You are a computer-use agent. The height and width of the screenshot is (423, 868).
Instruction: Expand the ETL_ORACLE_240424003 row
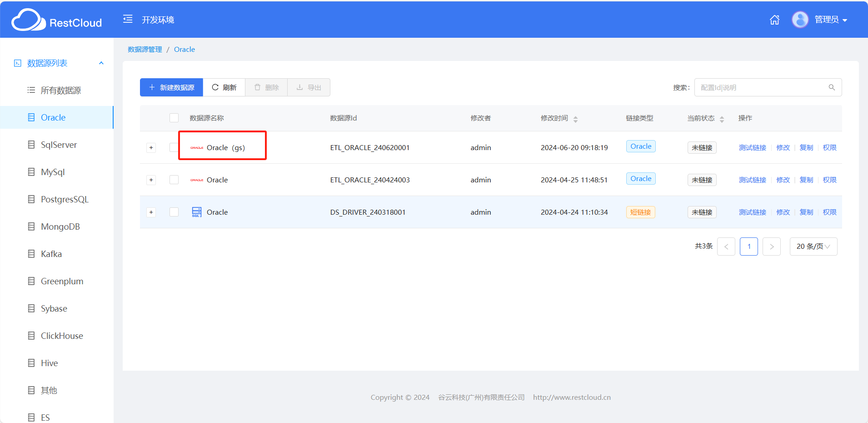151,180
